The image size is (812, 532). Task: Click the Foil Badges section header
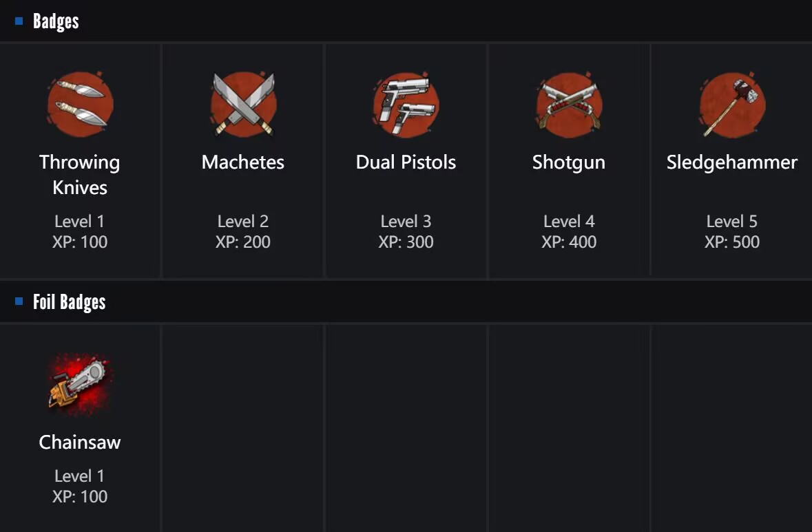tap(69, 301)
